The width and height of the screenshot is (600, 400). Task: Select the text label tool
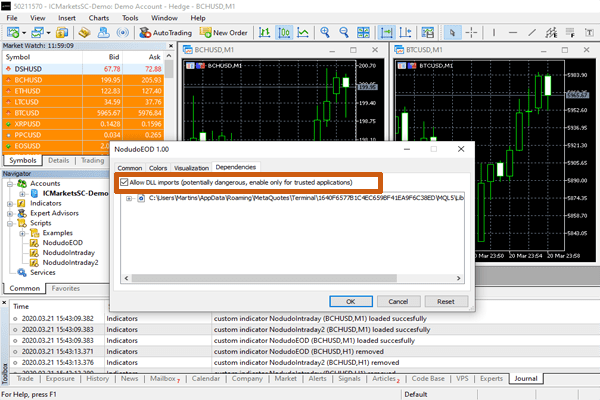(589, 33)
